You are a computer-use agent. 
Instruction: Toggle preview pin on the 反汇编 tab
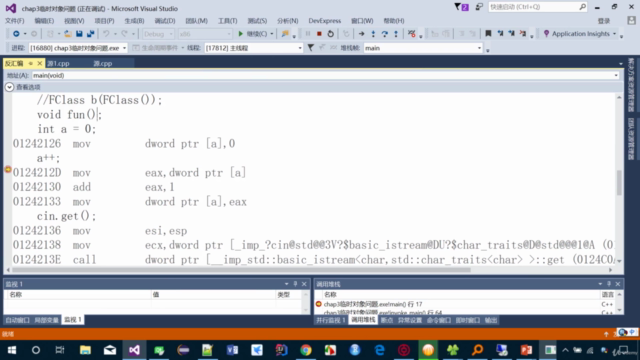[x=31, y=63]
